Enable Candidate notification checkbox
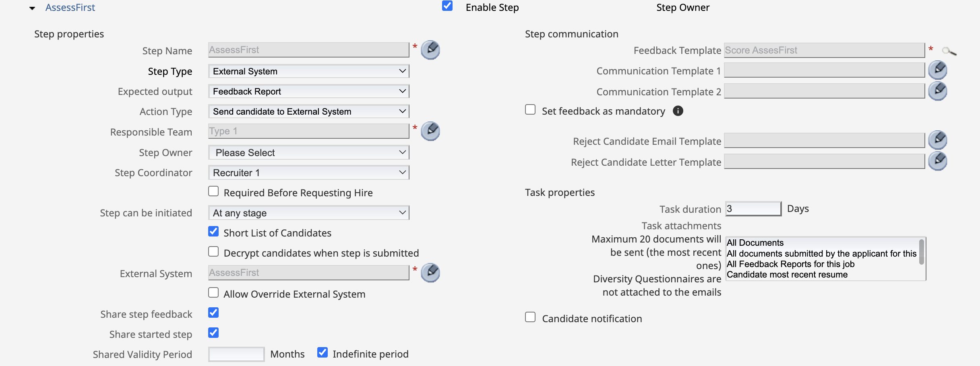Image resolution: width=980 pixels, height=366 pixels. pyautogui.click(x=530, y=317)
